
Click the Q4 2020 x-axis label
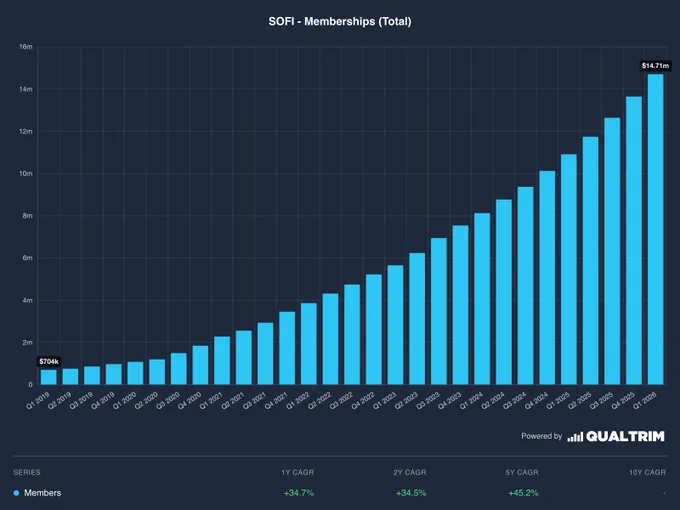(x=190, y=400)
